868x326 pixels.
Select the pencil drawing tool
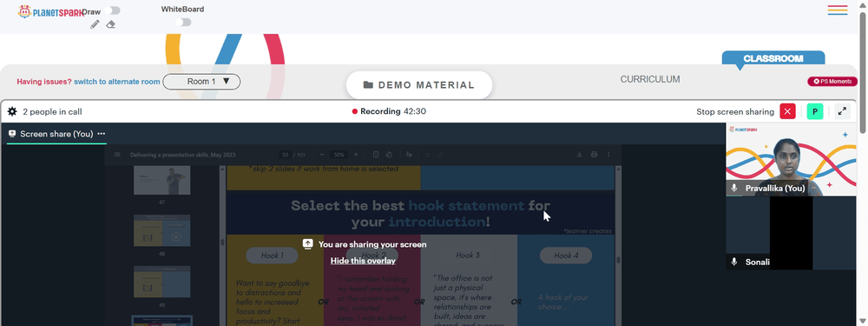[95, 24]
